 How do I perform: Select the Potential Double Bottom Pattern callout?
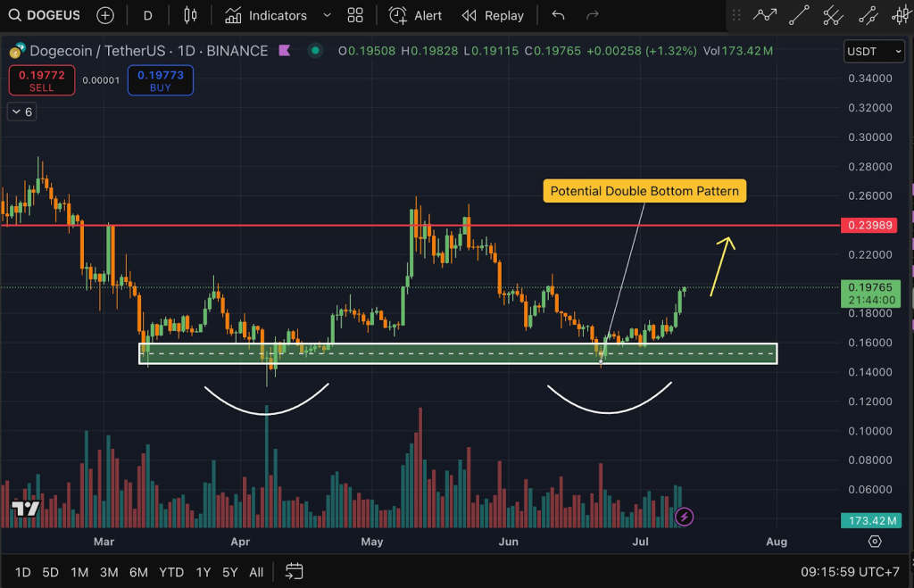tap(644, 191)
